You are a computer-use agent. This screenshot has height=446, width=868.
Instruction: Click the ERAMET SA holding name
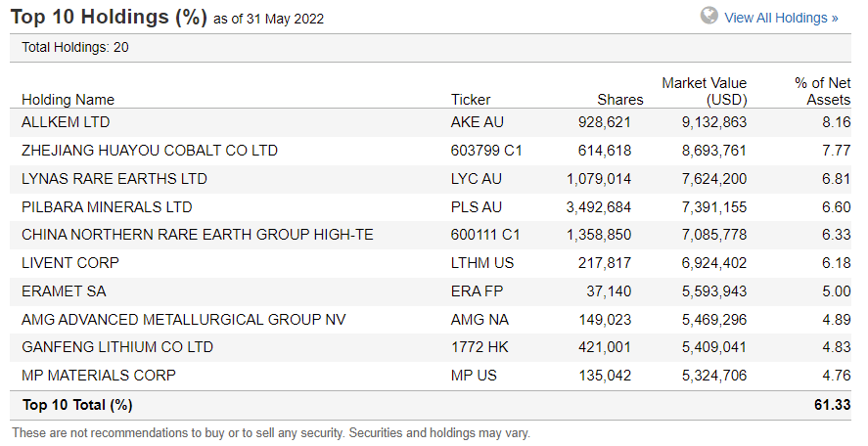64,291
